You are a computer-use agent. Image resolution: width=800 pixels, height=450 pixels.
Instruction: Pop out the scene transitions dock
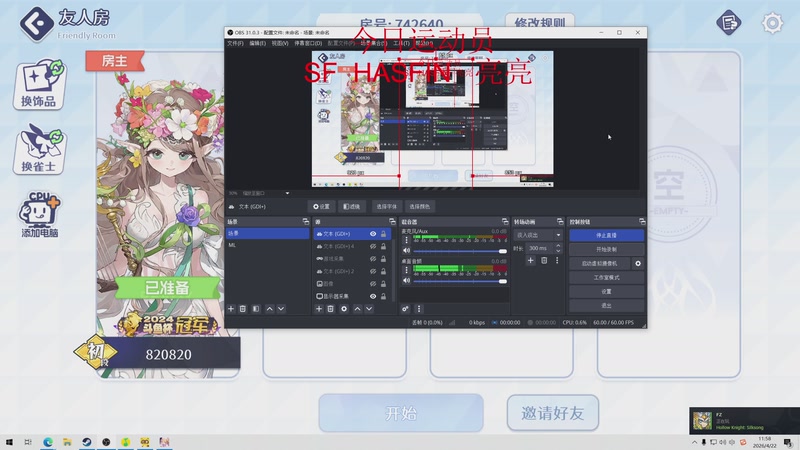point(560,221)
